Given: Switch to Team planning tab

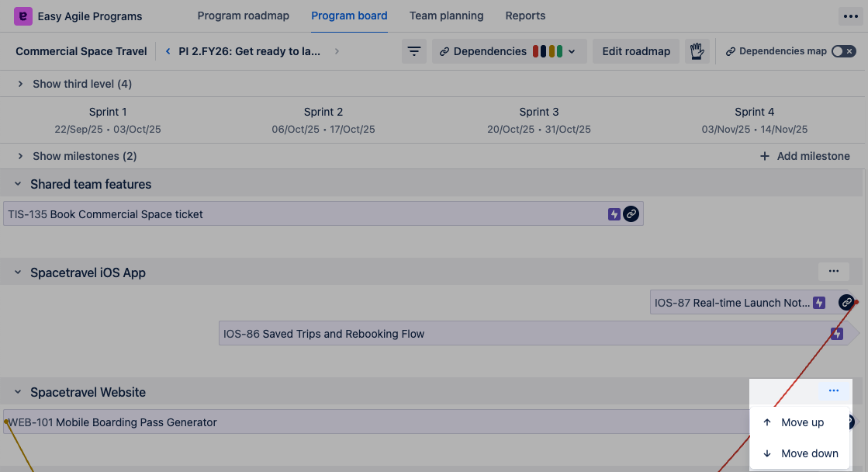Looking at the screenshot, I should pyautogui.click(x=446, y=16).
